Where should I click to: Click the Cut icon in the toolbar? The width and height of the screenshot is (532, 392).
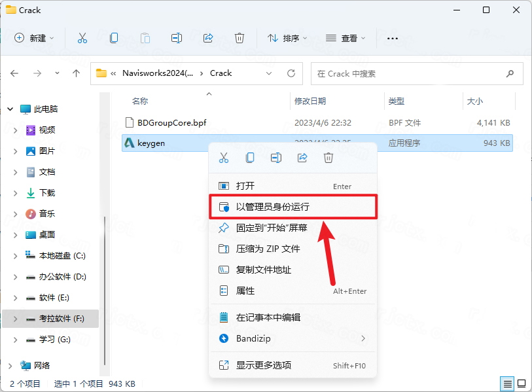(x=82, y=38)
